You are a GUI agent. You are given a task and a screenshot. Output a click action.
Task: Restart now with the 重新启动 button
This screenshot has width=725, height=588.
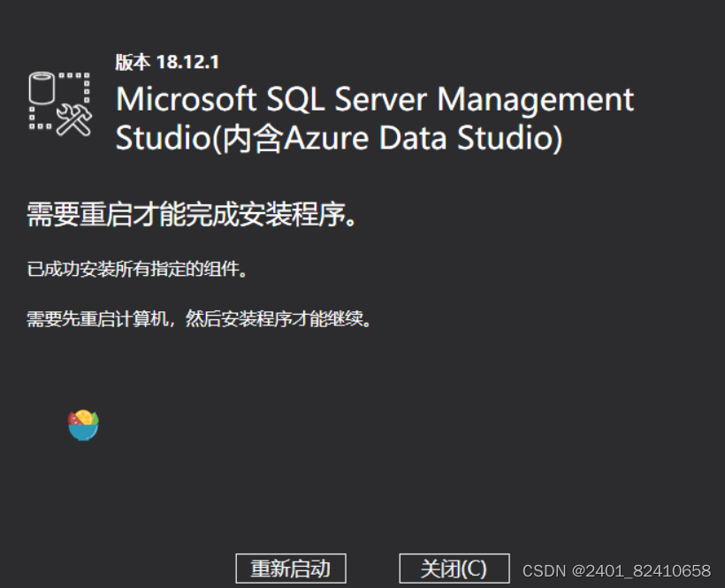[x=291, y=569]
